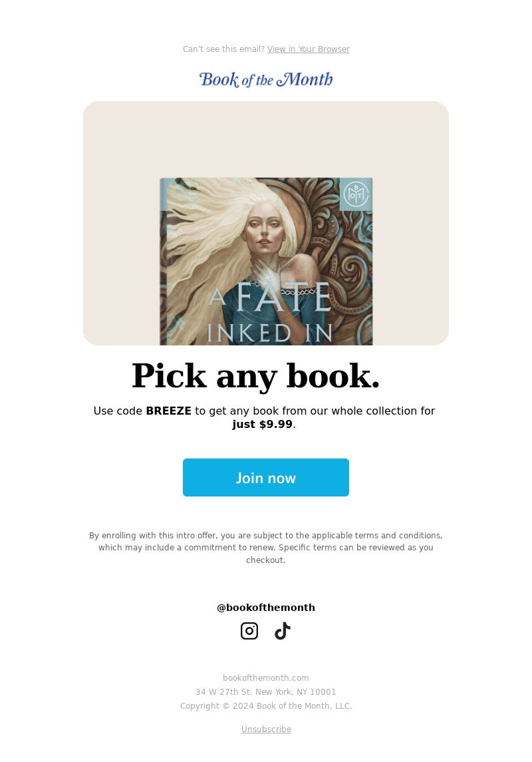
Task: Click the book cover image
Action: 266,262
